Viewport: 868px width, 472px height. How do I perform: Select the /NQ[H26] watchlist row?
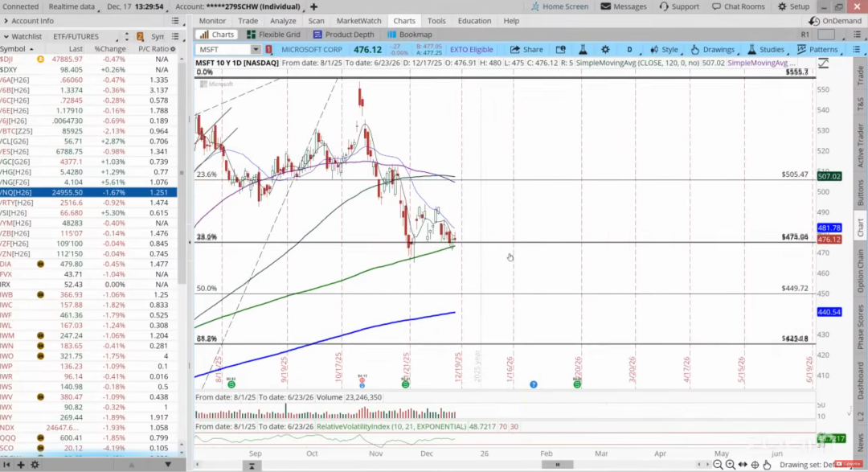(88, 192)
